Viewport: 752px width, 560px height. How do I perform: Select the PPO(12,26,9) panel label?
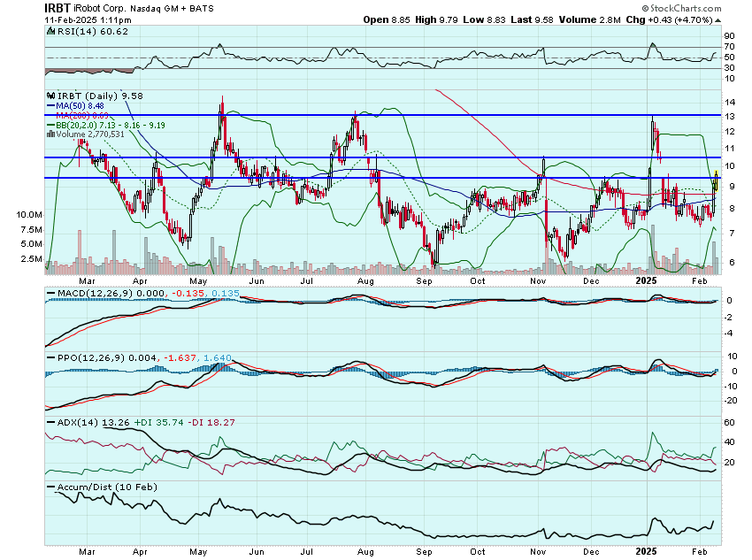91,357
